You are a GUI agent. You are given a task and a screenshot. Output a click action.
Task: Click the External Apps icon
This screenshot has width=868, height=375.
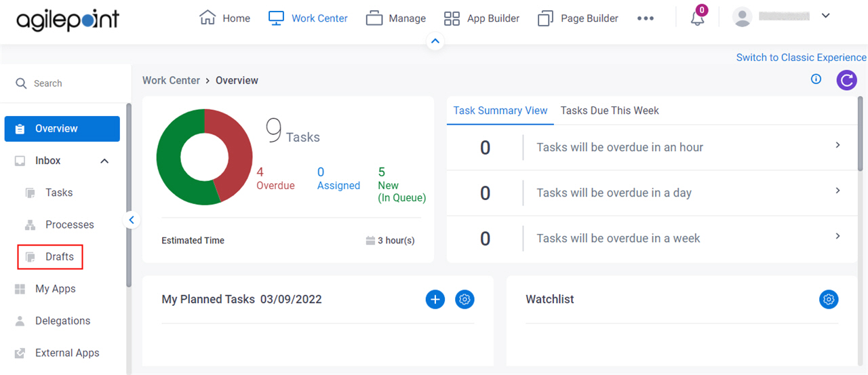(20, 353)
